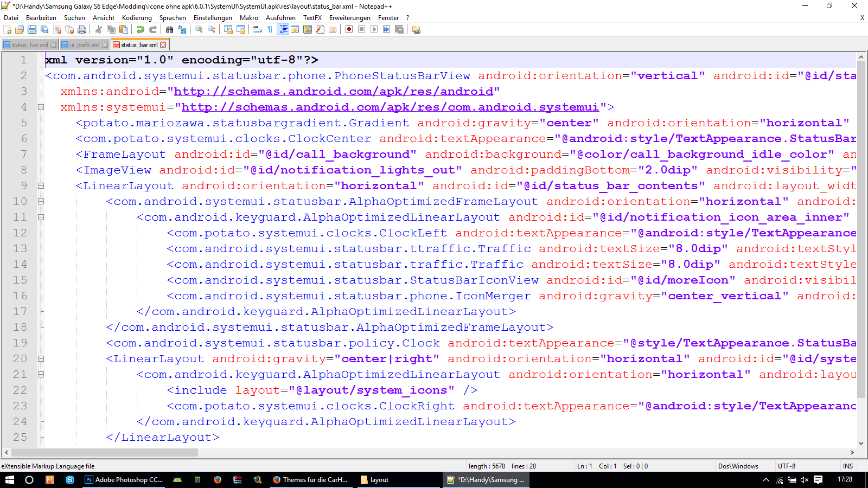The height and width of the screenshot is (488, 868).
Task: Toggle INS mode in status bar
Action: click(848, 466)
